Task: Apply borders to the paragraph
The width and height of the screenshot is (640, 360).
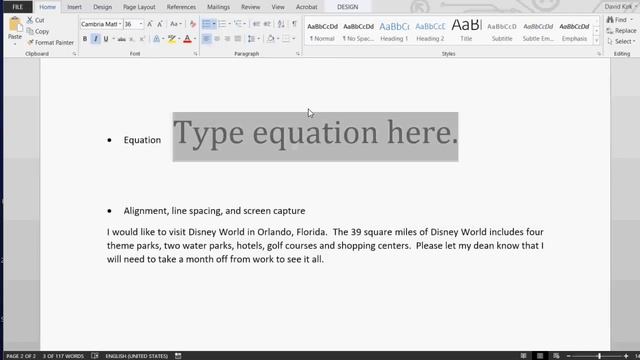Action: coord(286,39)
